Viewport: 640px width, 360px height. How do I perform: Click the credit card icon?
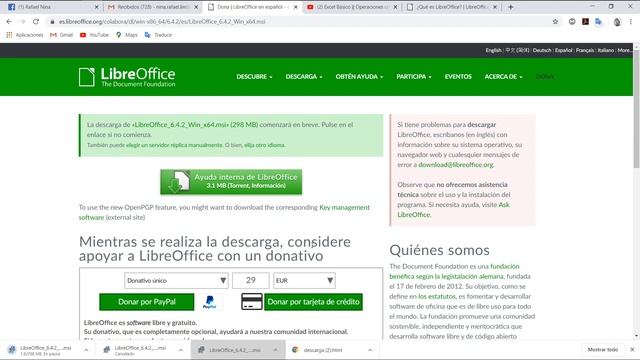pos(251,302)
